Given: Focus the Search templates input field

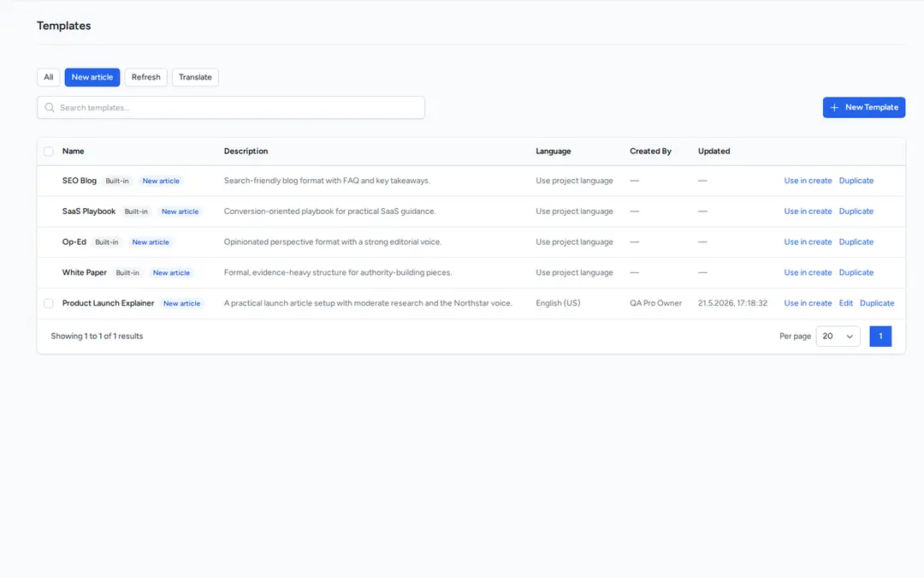Looking at the screenshot, I should point(231,107).
